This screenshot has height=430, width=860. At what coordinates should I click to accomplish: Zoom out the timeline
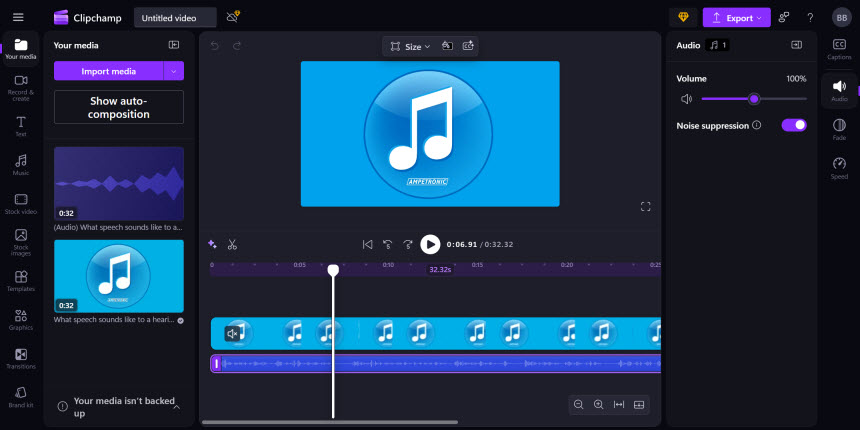click(578, 405)
